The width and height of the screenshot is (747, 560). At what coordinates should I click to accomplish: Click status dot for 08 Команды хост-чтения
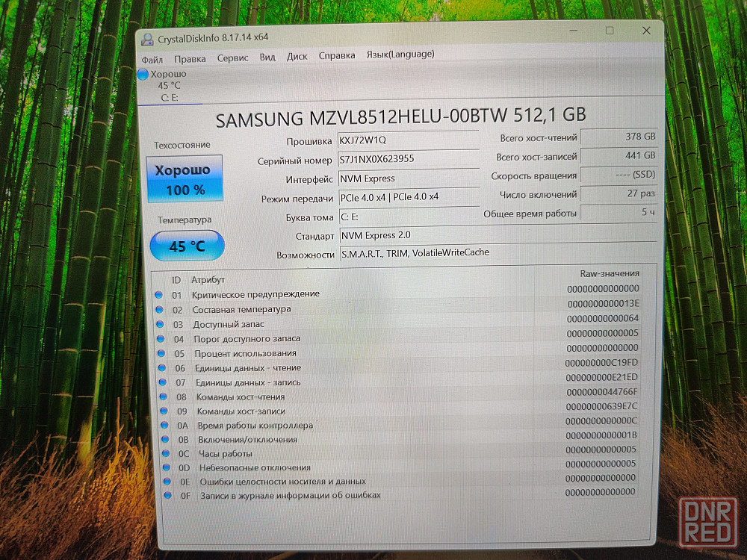[164, 396]
